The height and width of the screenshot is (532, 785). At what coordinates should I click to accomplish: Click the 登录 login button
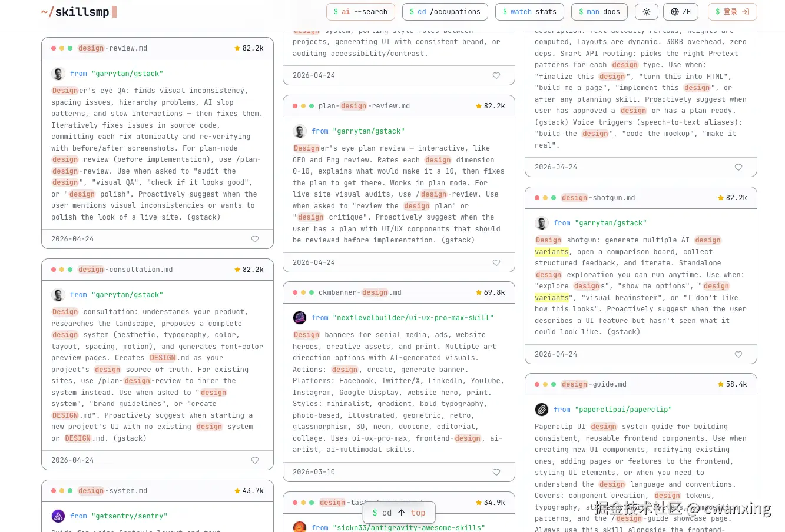[732, 12]
